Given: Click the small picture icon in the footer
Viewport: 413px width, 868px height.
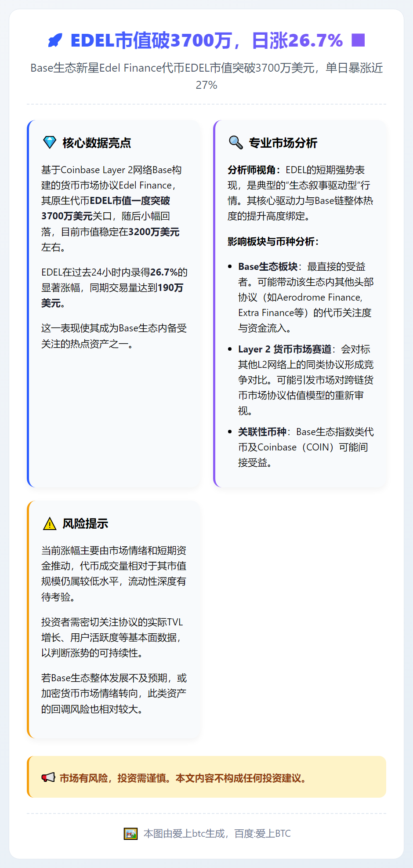Looking at the screenshot, I should pyautogui.click(x=130, y=833).
